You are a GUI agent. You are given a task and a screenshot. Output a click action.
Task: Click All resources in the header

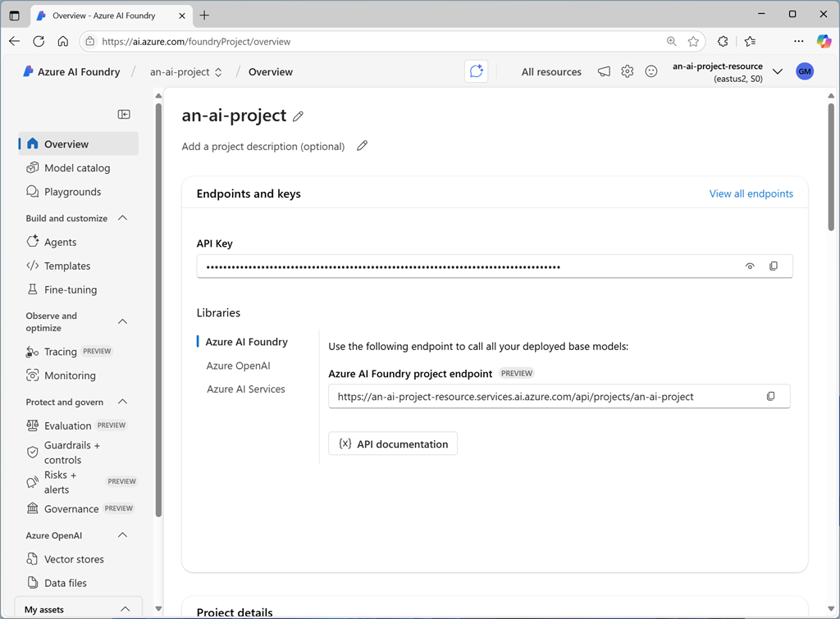[551, 72]
